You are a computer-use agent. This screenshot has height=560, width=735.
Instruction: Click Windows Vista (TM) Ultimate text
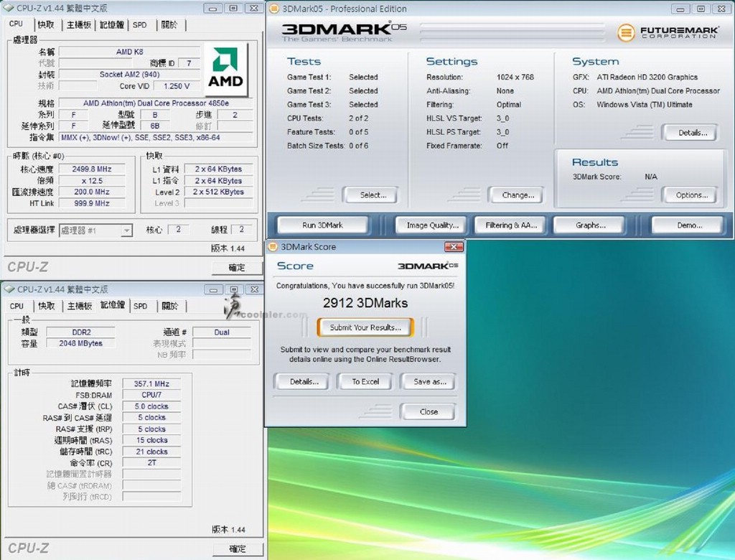[644, 105]
